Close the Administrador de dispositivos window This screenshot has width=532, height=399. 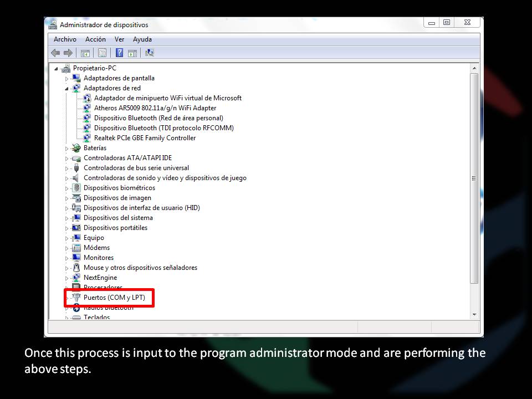[x=467, y=23]
